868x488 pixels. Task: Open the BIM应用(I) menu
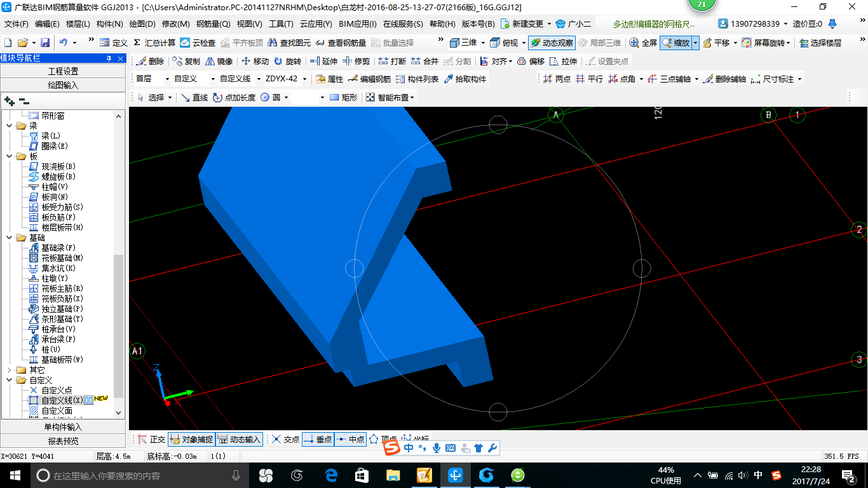click(x=358, y=24)
